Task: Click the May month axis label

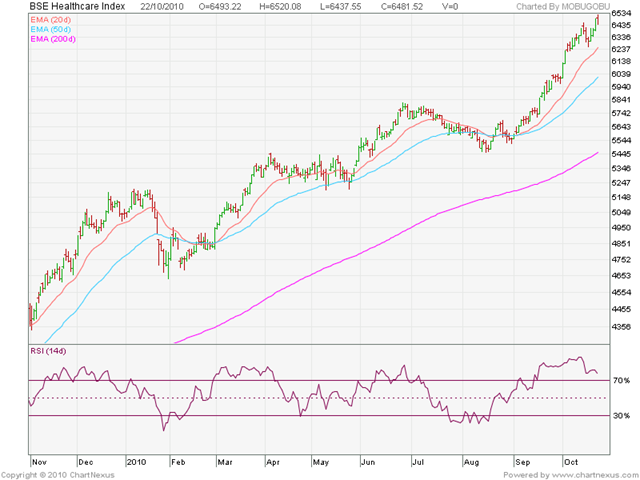Action: pos(321,462)
